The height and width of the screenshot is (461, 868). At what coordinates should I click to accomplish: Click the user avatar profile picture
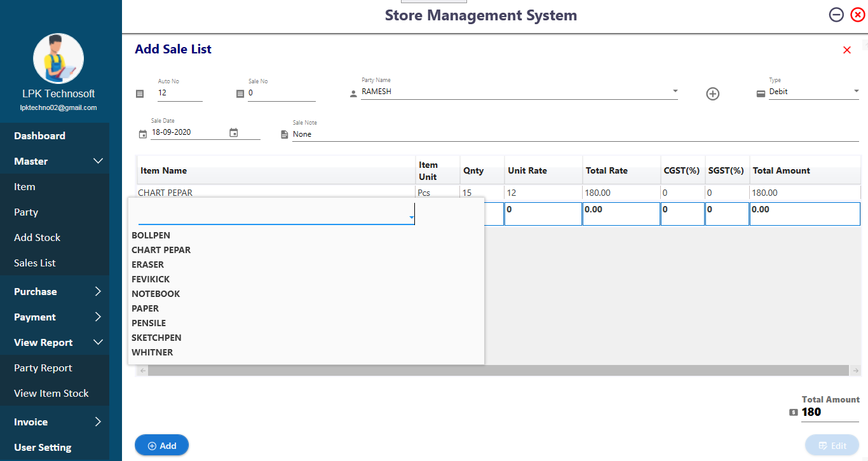click(x=58, y=59)
